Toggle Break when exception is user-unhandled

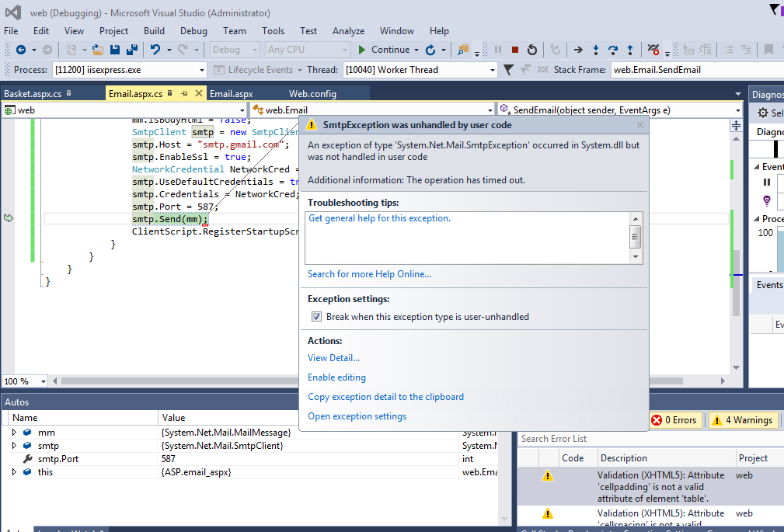[316, 317]
